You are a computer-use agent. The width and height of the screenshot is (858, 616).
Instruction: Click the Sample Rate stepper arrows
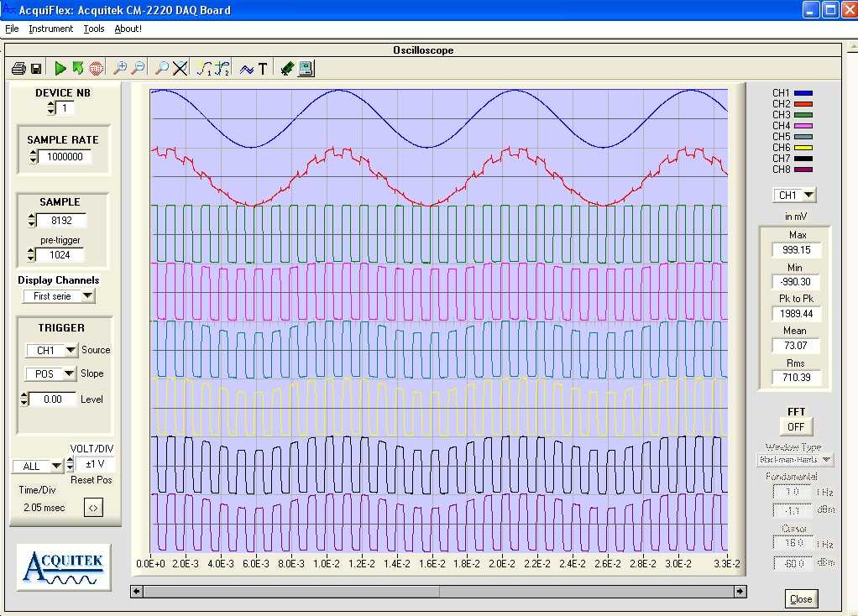(x=34, y=156)
